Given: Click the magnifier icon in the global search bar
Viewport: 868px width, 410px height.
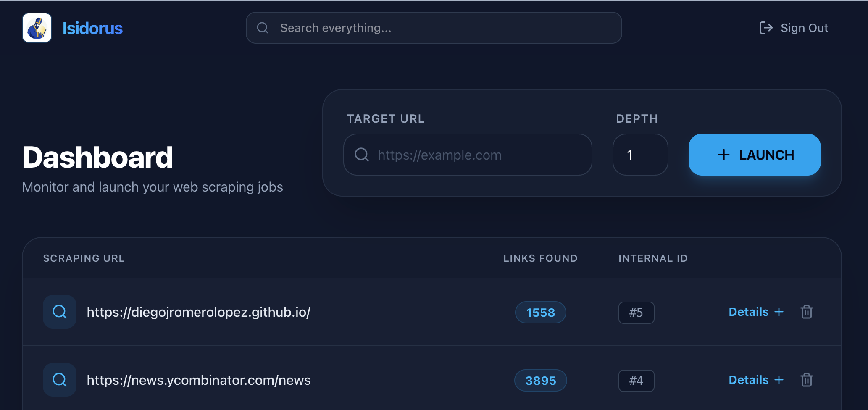Looking at the screenshot, I should (263, 28).
